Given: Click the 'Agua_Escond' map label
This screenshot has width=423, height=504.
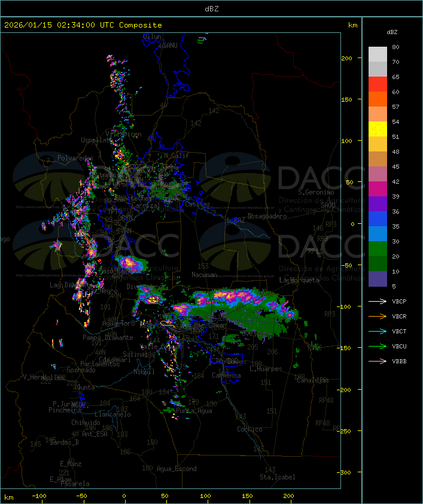Looking at the screenshot, I should 176,469.
